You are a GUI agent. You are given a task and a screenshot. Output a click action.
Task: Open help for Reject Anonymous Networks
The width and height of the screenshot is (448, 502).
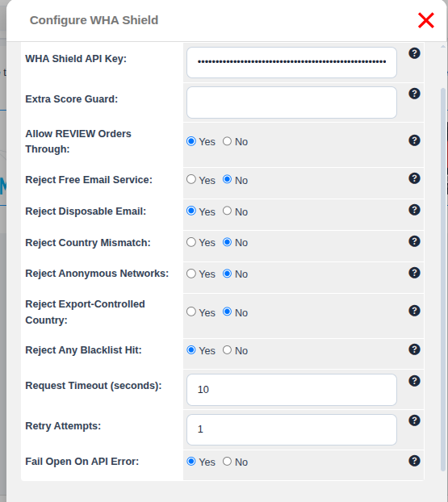click(x=414, y=273)
